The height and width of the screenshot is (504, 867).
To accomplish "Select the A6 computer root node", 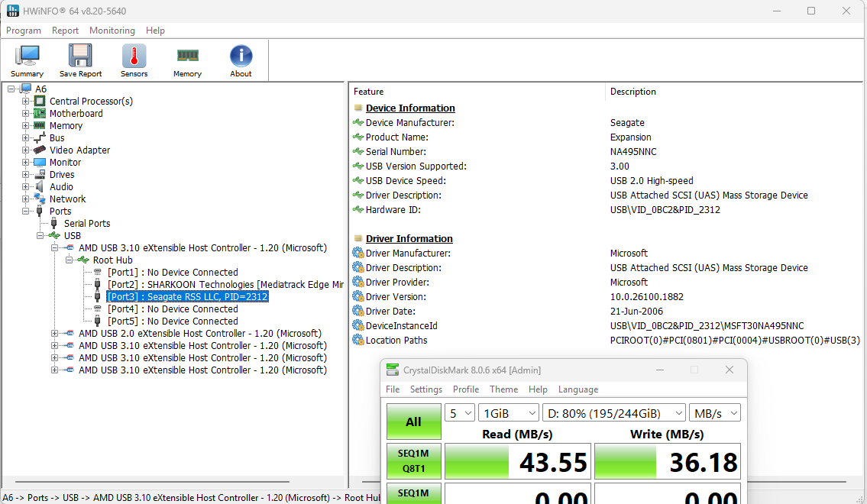I will pyautogui.click(x=41, y=89).
